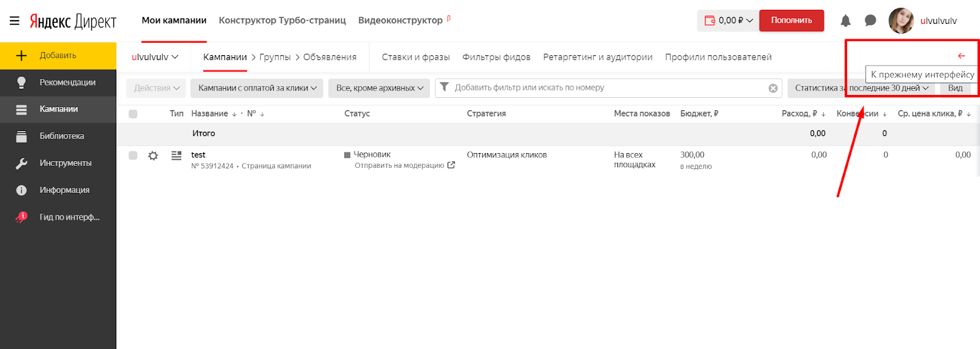Viewport: 980px width, 349px height.
Task: Click the notifications bell icon
Action: click(x=845, y=21)
